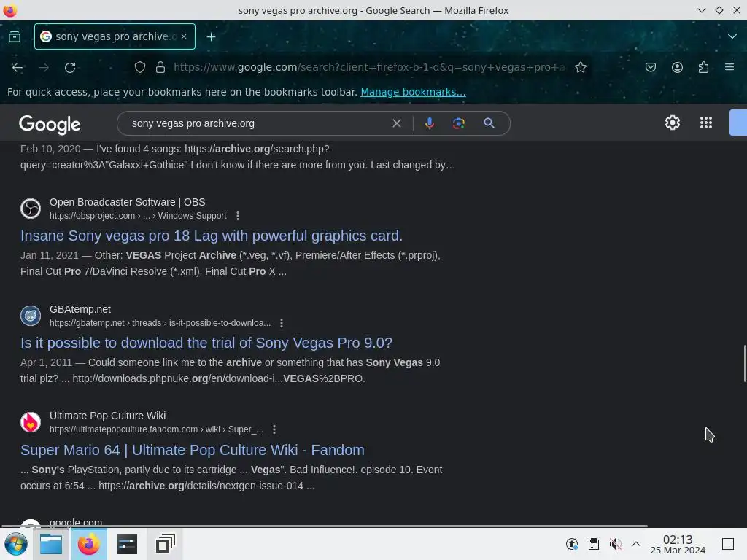This screenshot has width=747, height=560.
Task: Open virtual desktops pager icon
Action: pos(166,544)
